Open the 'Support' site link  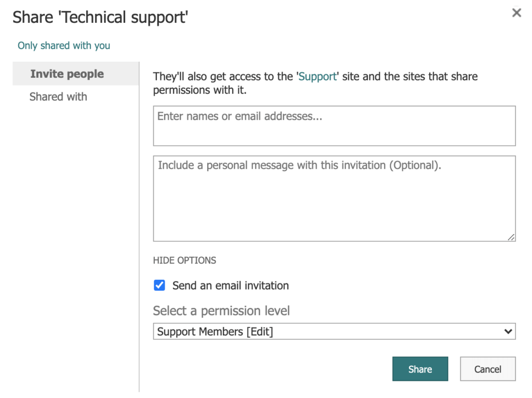click(x=317, y=77)
